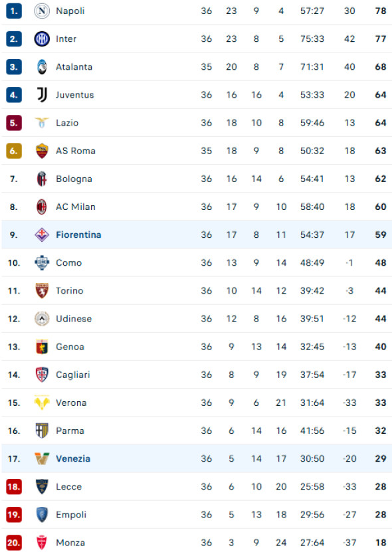Click the Empoli team name
Viewport: 392px width, 552px height.
(71, 515)
